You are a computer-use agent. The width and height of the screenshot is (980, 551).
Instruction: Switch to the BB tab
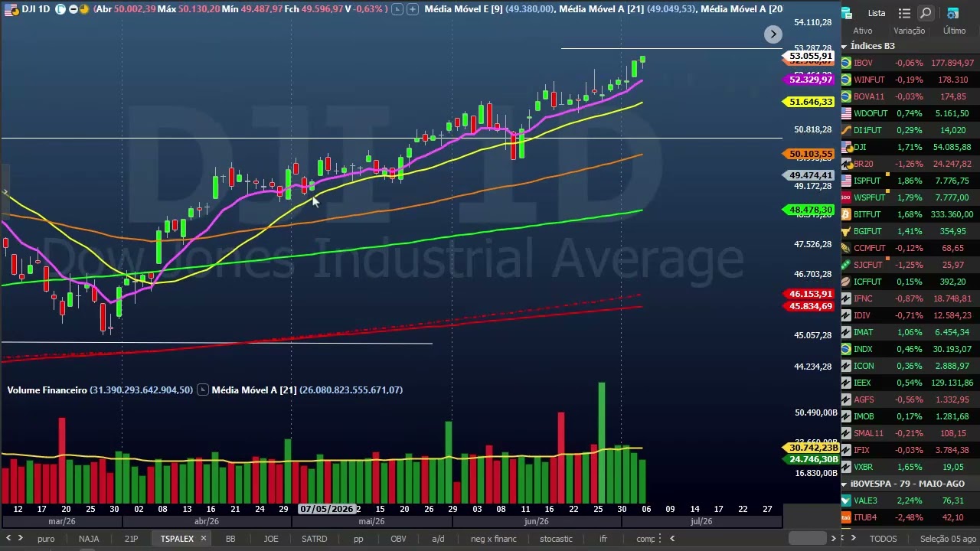click(230, 539)
